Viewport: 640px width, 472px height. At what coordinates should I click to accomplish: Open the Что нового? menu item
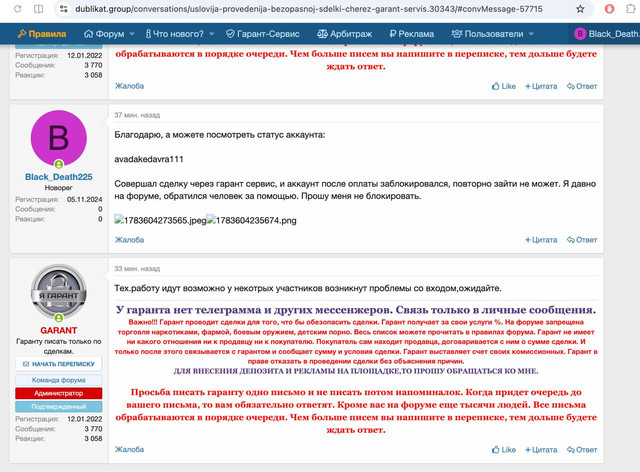(175, 34)
